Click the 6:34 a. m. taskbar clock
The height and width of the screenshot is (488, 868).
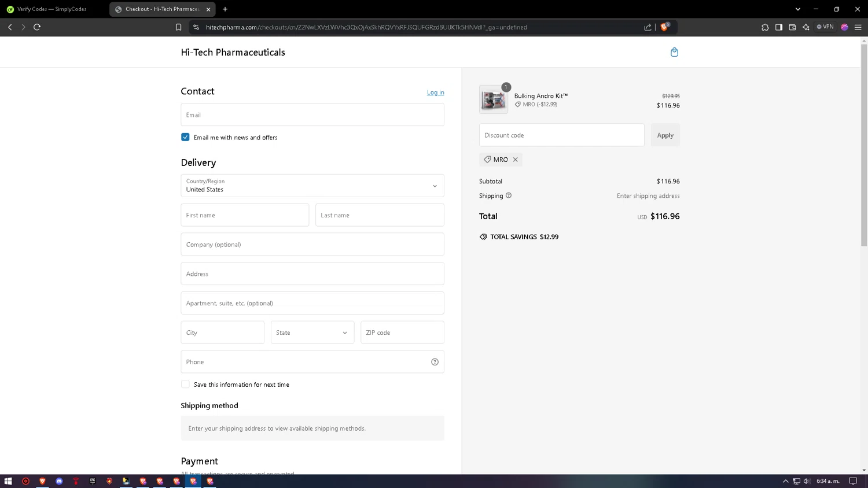click(x=828, y=481)
